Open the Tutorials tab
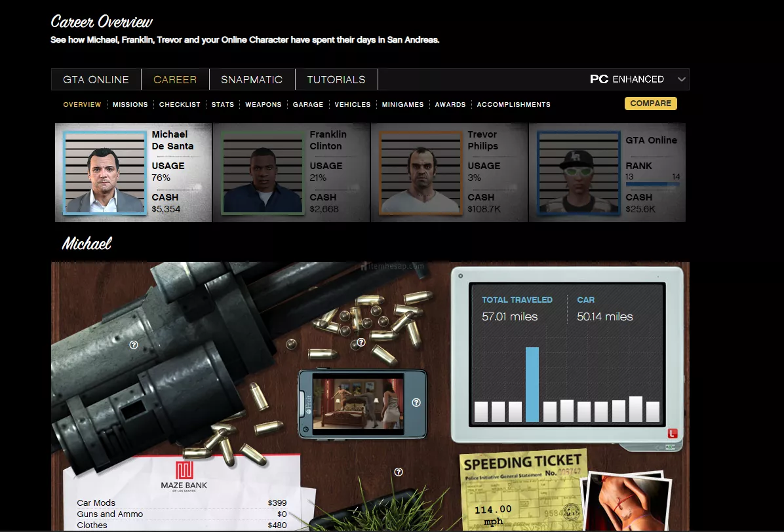This screenshot has width=784, height=532. pos(336,79)
